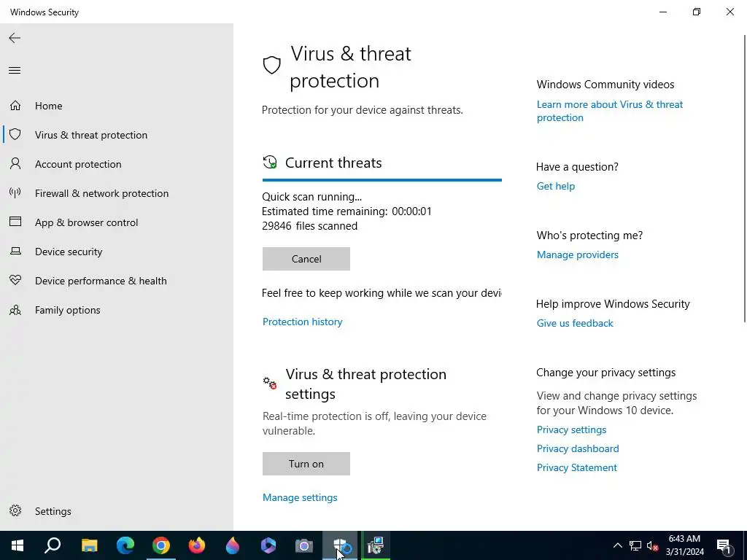Click the taskbar clock showing 6:43 AM
Screen dimensions: 747x560
[x=684, y=545]
